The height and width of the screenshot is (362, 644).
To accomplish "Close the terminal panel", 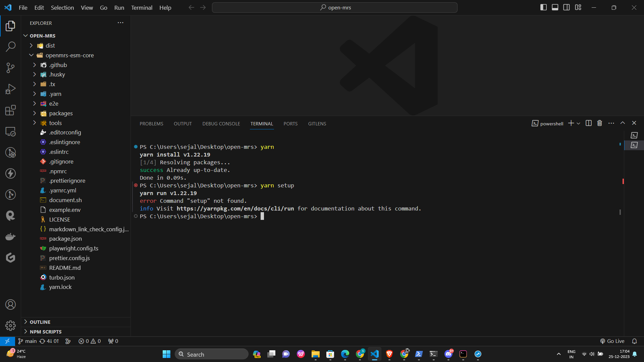I will [x=634, y=123].
